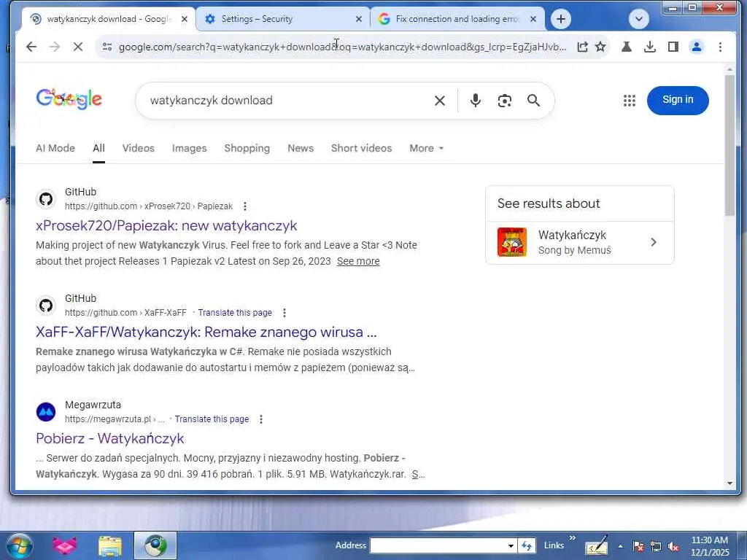Translate the XaFF-XaFF GitHub page
This screenshot has height=560, width=747.
[235, 313]
